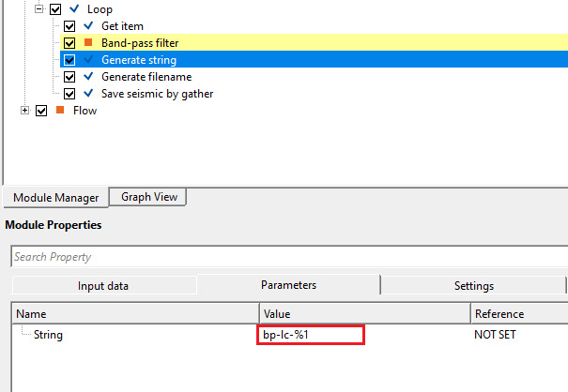Image resolution: width=568 pixels, height=392 pixels.
Task: Uncheck the Get item module checkbox
Action: 70,26
